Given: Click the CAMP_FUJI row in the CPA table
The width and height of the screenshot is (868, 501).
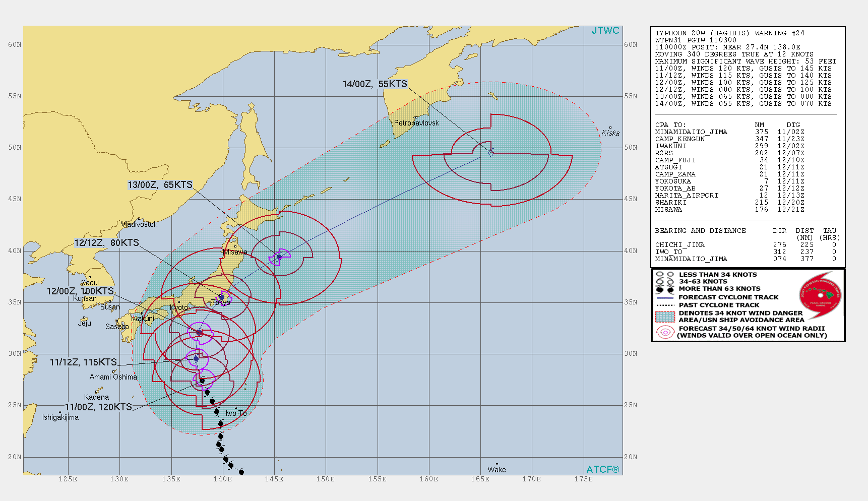Looking at the screenshot, I should pyautogui.click(x=729, y=160).
